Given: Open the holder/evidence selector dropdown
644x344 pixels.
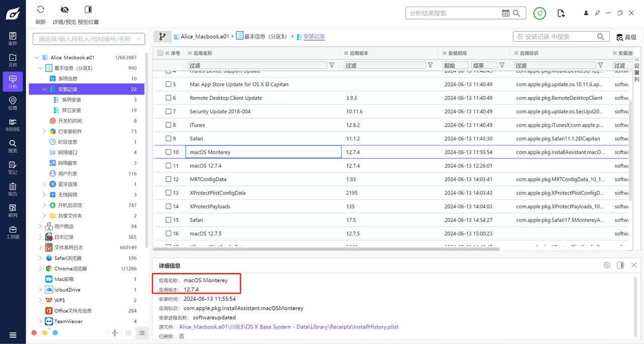Looking at the screenshot, I should pos(89,39).
